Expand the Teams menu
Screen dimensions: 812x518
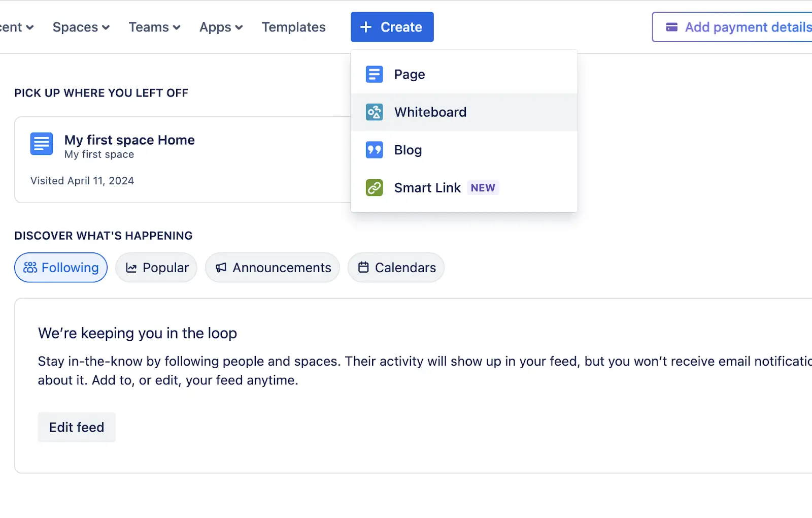[x=154, y=27]
